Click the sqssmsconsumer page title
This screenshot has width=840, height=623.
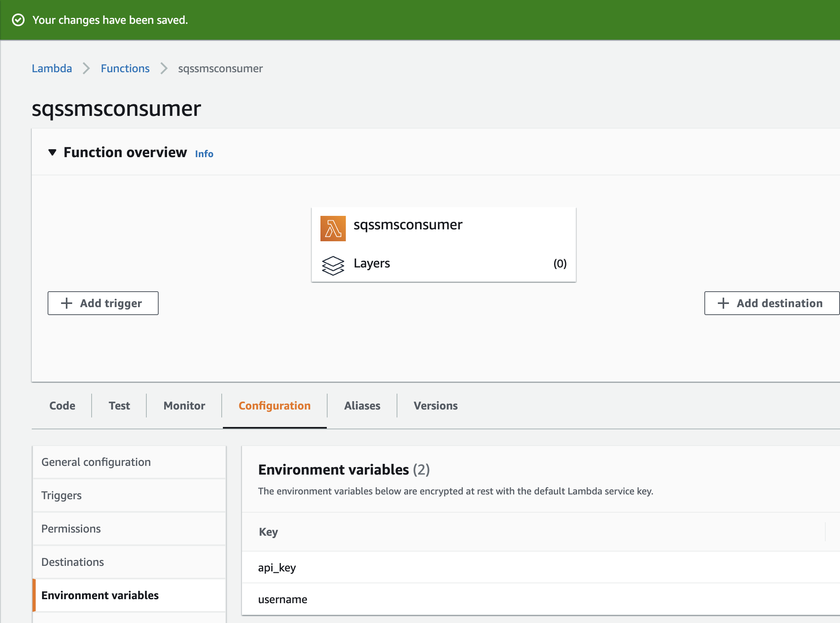116,108
